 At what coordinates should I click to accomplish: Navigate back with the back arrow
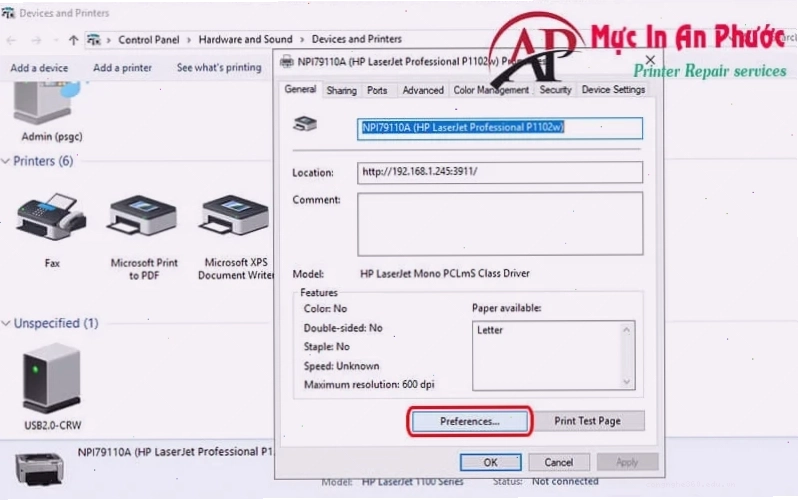[x=11, y=40]
